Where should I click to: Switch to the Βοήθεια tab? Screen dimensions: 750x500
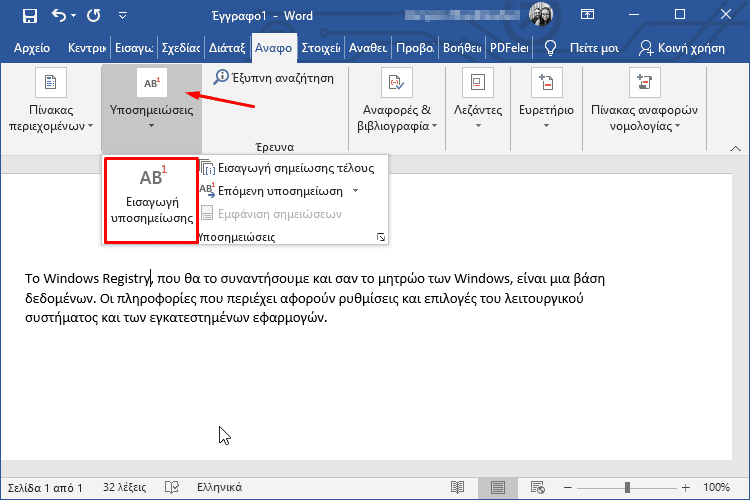coord(462,48)
